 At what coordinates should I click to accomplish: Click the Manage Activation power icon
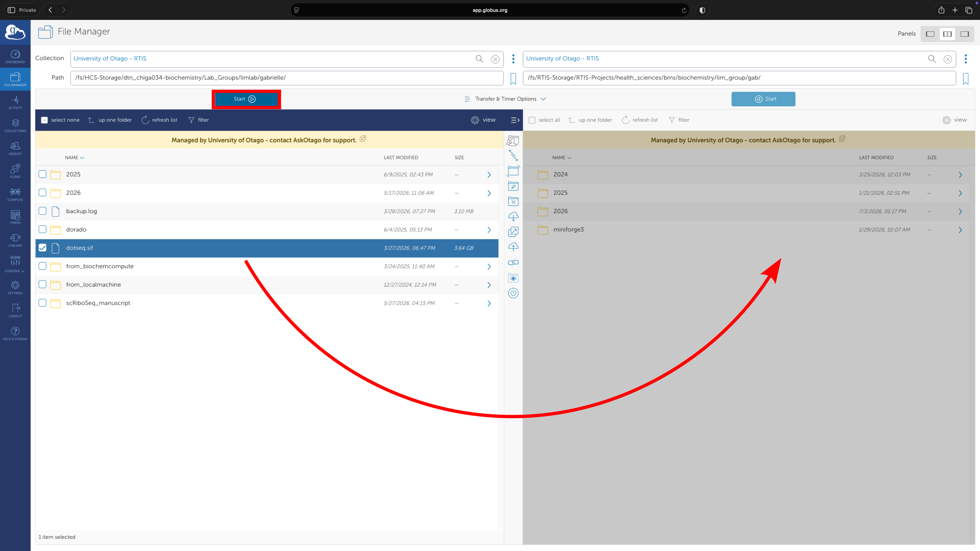click(x=513, y=293)
